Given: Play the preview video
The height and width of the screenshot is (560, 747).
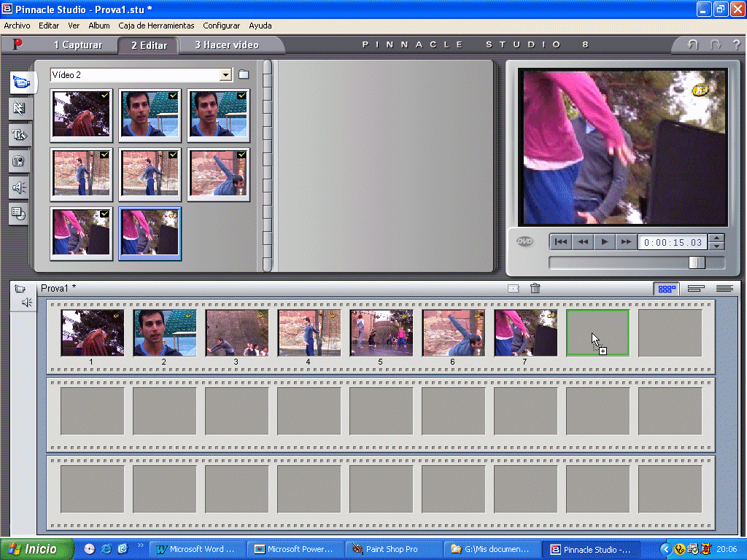Looking at the screenshot, I should coord(605,242).
